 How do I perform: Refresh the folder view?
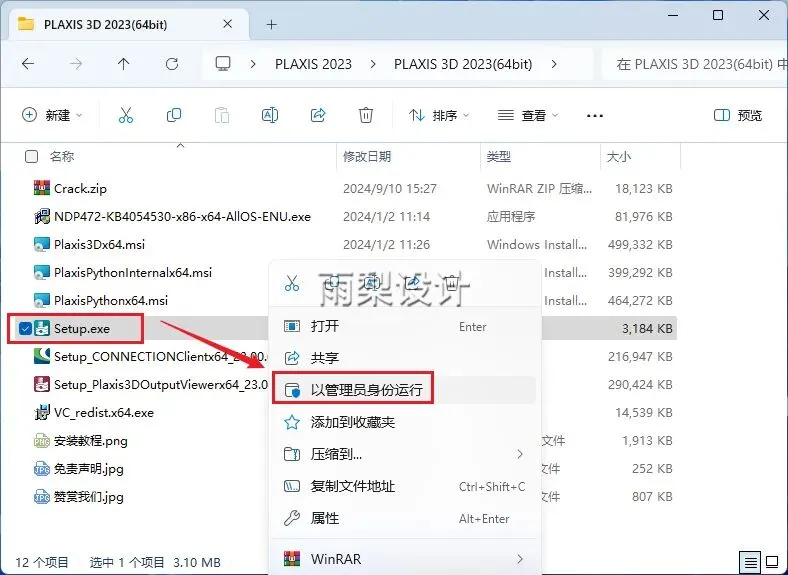(x=172, y=64)
